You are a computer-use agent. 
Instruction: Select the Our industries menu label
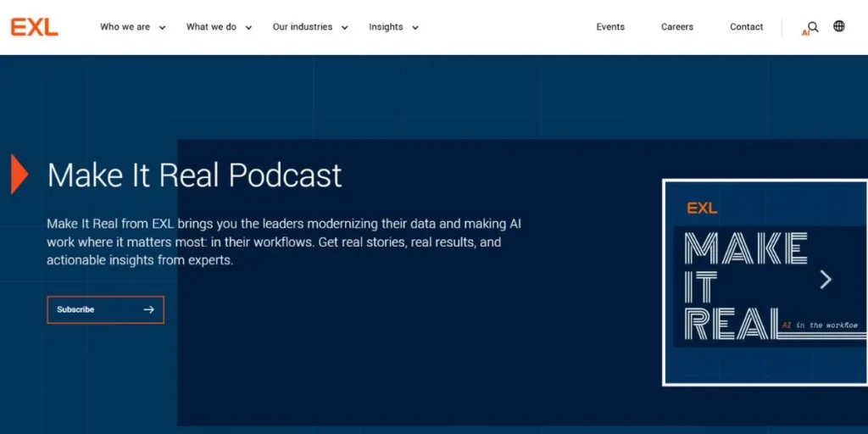303,27
